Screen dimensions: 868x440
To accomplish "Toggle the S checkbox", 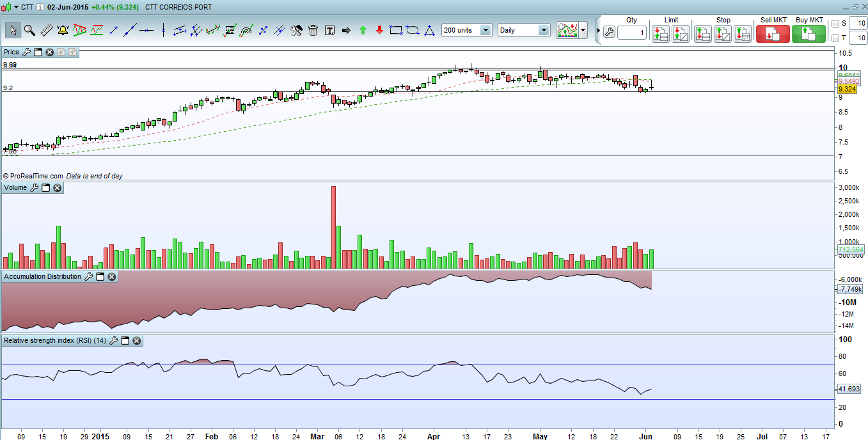I will tap(835, 24).
